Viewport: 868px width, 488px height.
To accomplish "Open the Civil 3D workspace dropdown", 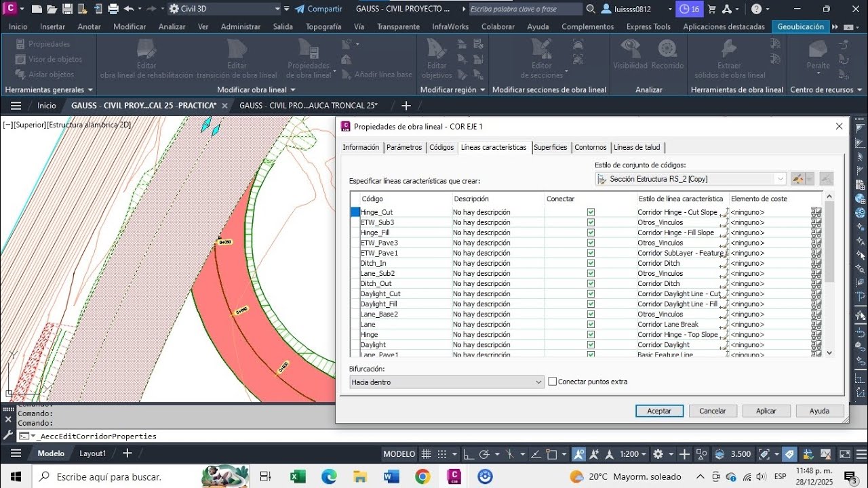I will coord(224,9).
